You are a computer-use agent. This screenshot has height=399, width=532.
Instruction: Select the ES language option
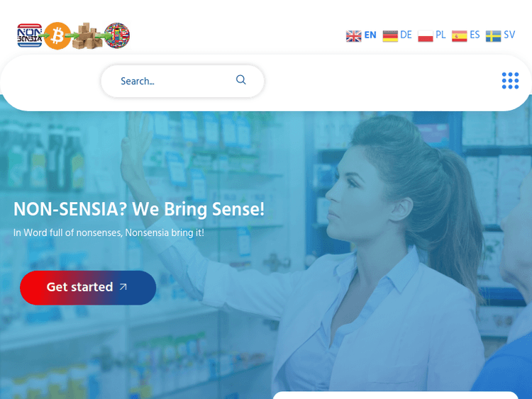[475, 35]
